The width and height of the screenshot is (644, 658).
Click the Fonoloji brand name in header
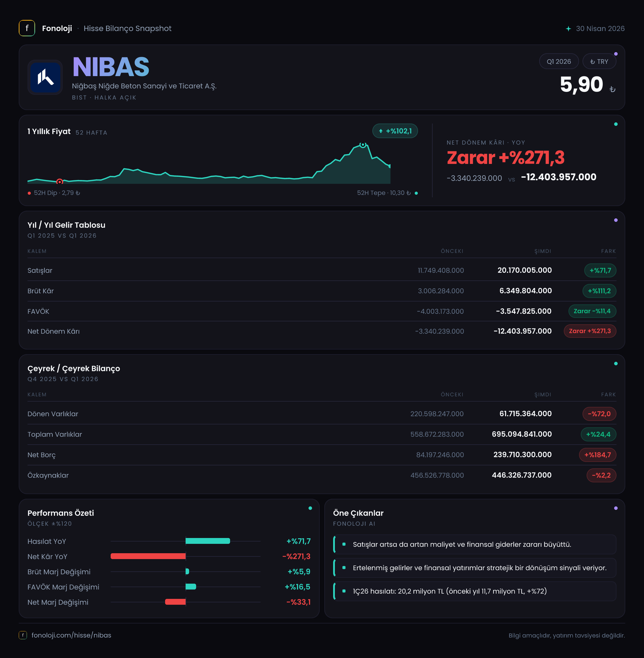coord(57,28)
